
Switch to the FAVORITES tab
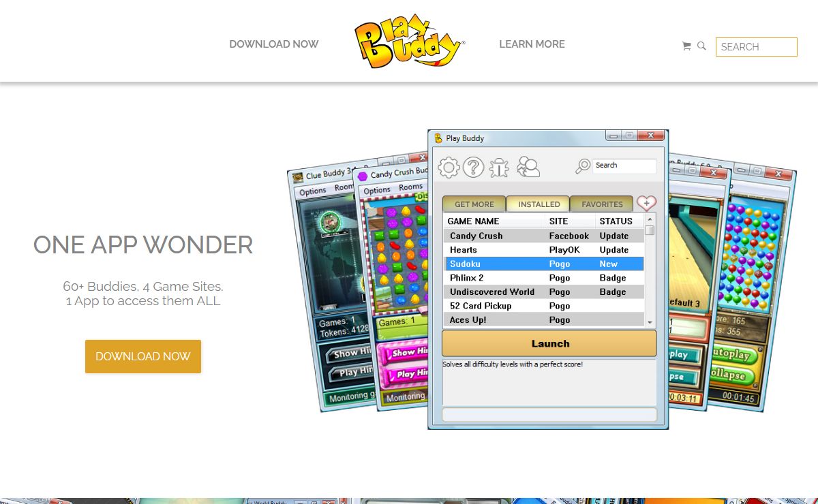tap(602, 204)
